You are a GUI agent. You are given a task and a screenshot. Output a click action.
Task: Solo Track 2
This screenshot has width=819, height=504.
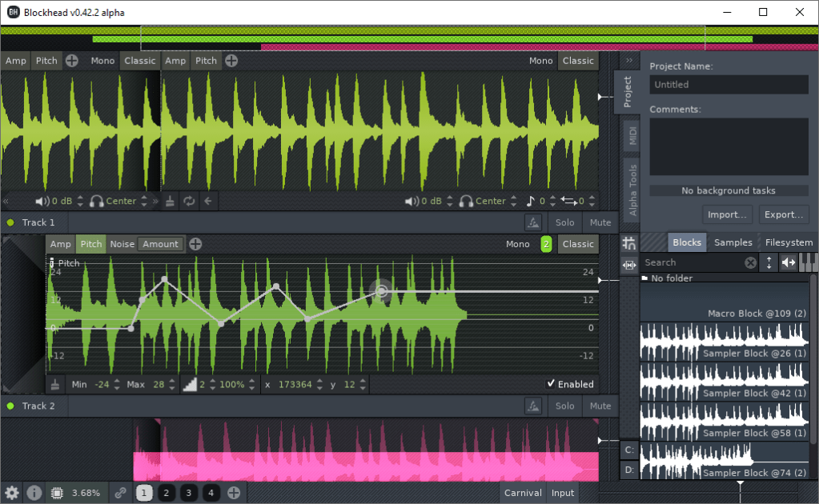pos(565,406)
